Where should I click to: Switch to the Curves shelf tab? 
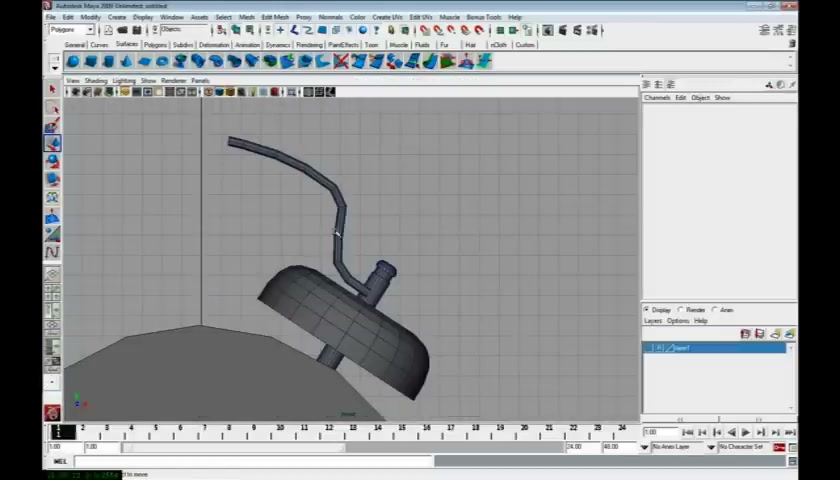coord(99,45)
